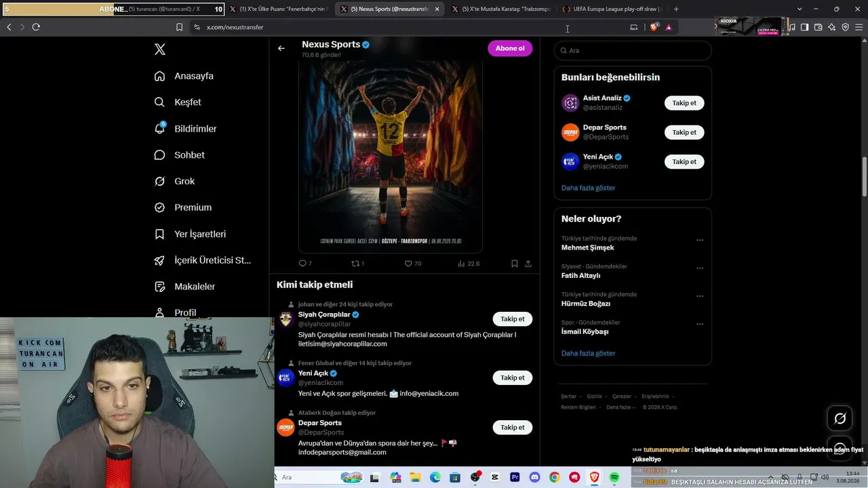
Task: Open Asist Analiz profile avatar
Action: 570,103
